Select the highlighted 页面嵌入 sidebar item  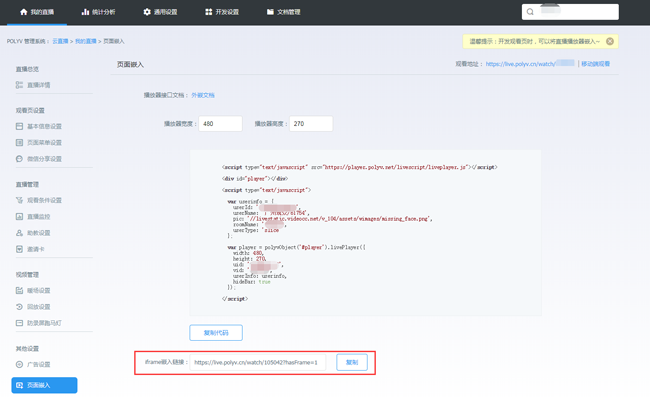pos(44,385)
